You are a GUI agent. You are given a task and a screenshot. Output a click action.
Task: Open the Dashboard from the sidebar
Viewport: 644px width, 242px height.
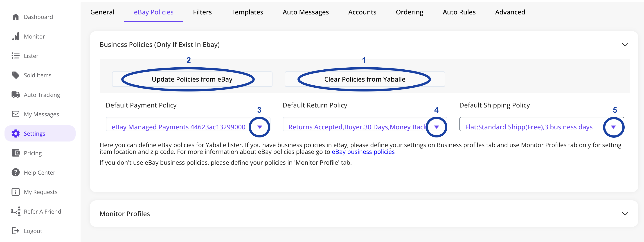(38, 17)
